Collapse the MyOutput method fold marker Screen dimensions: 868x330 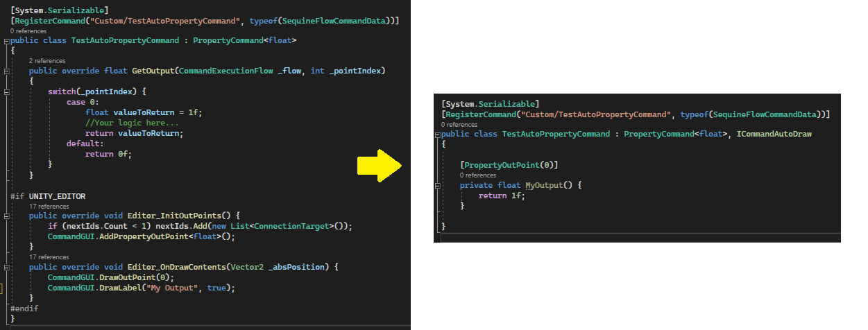click(437, 186)
